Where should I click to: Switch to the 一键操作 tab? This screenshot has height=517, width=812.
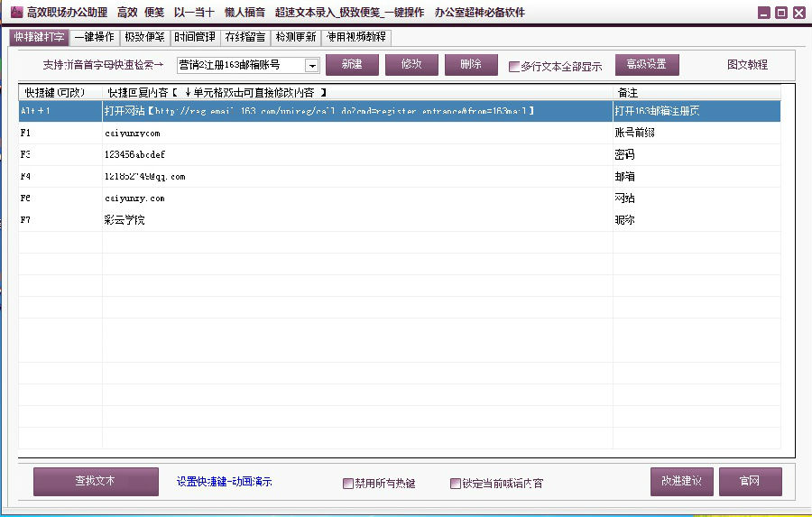coord(94,37)
